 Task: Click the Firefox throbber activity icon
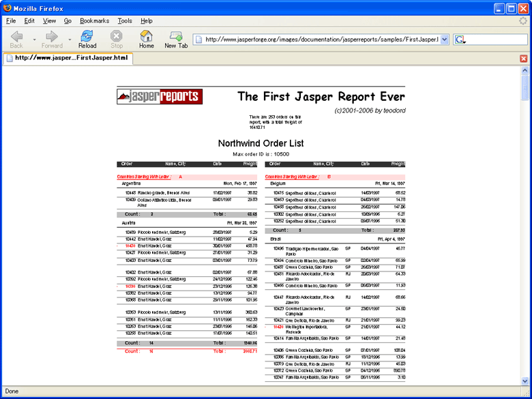pos(523,21)
